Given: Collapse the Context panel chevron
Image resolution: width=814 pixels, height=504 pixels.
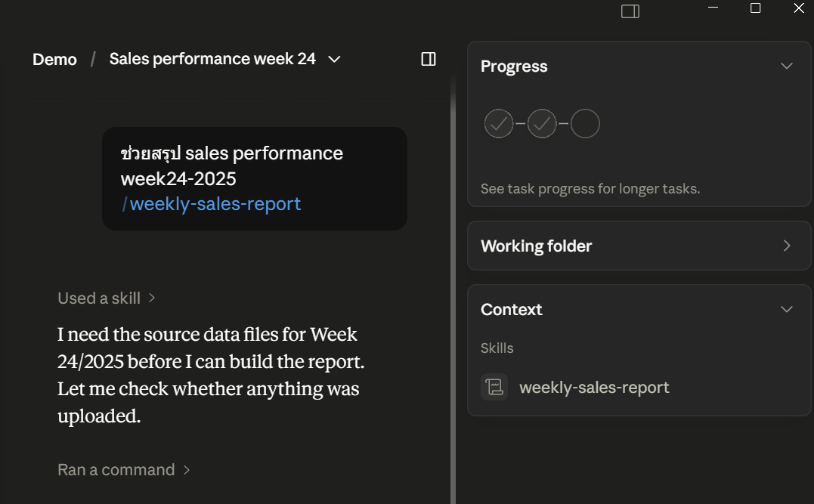Looking at the screenshot, I should click(x=787, y=309).
